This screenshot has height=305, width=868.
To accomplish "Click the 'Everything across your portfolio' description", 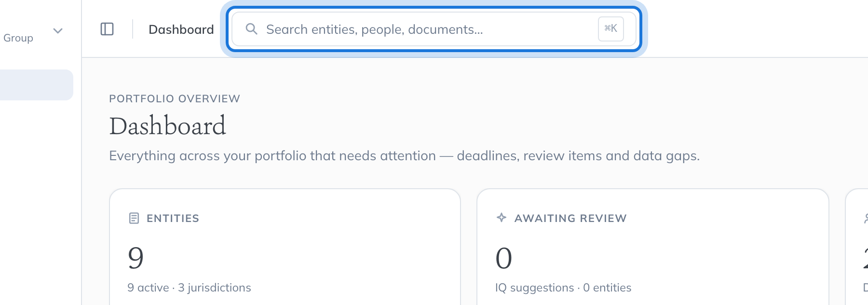I will (405, 156).
